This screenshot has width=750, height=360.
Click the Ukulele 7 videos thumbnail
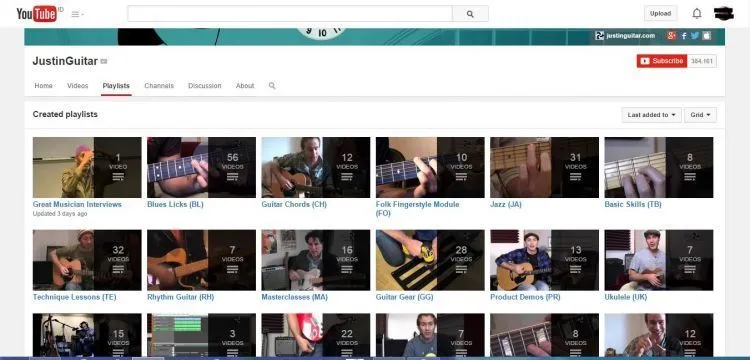point(659,260)
